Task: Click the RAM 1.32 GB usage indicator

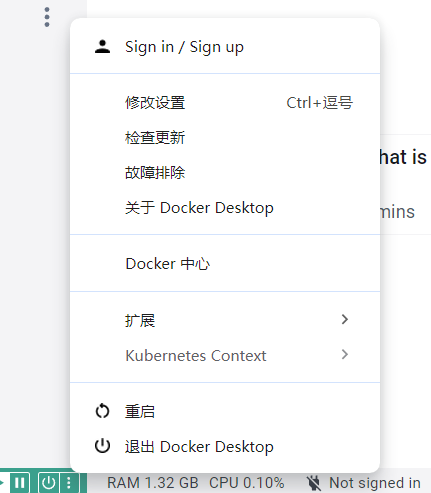Action: coord(153,483)
